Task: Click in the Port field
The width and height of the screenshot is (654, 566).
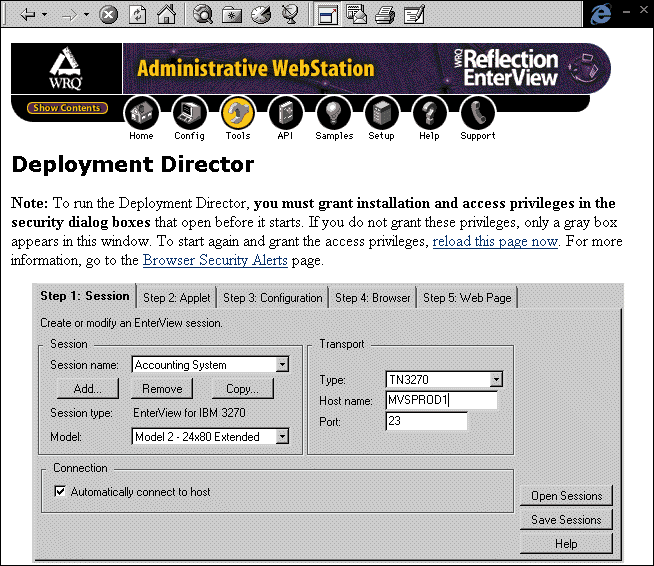Action: [x=426, y=421]
